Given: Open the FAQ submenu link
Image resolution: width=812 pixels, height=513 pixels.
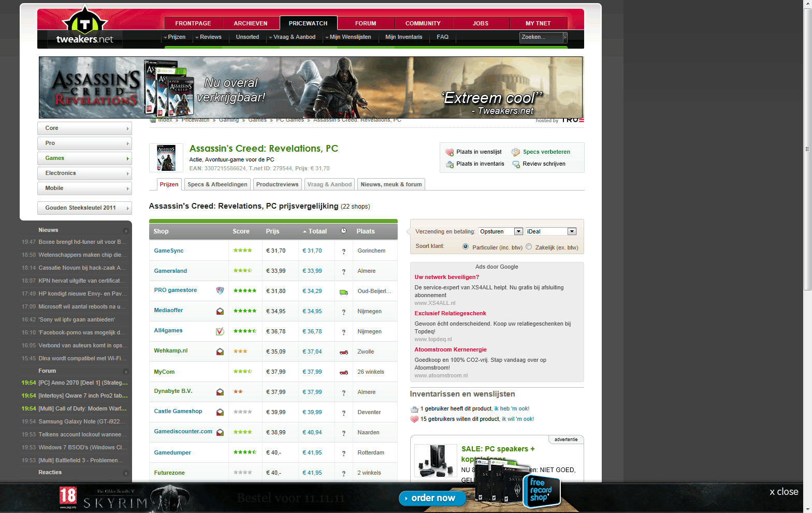Looking at the screenshot, I should (443, 37).
